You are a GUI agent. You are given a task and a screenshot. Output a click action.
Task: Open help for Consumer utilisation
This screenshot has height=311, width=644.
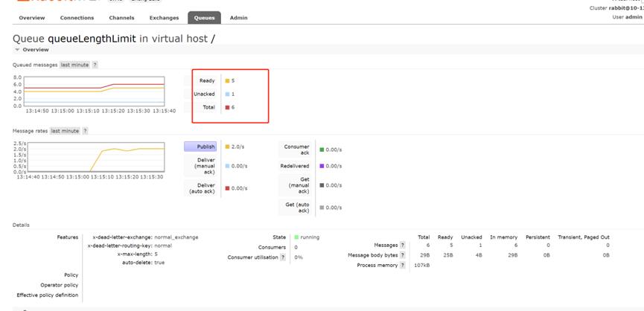pyautogui.click(x=283, y=257)
